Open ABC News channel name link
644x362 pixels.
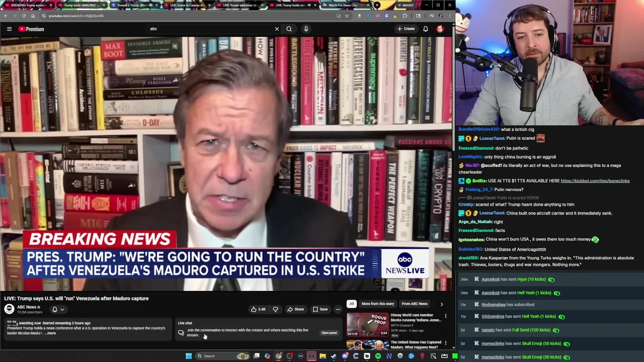click(27, 307)
